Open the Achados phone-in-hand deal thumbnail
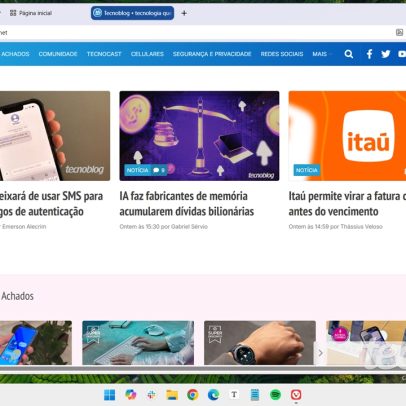This screenshot has width=406, height=406. [36, 343]
